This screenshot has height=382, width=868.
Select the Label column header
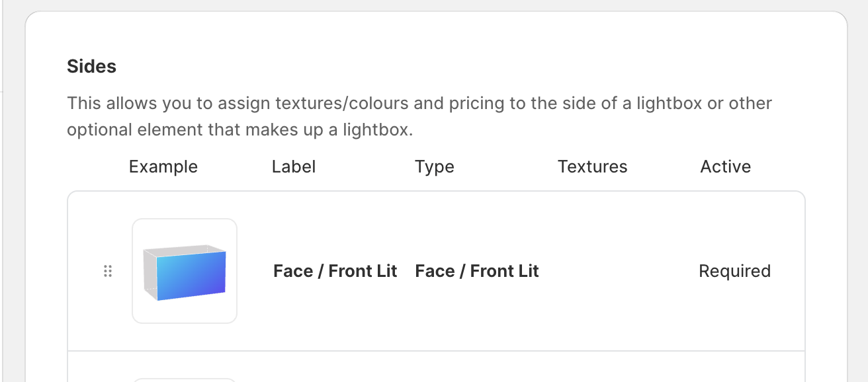coord(293,167)
